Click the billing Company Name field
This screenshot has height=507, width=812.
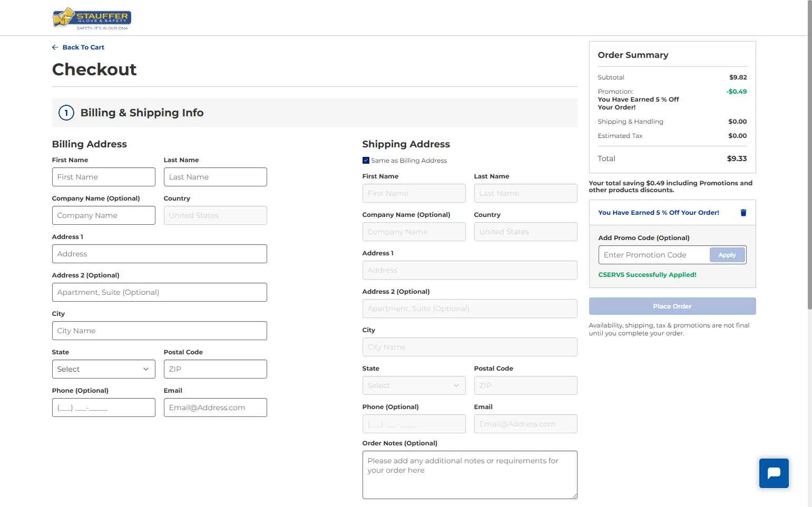[x=104, y=215]
